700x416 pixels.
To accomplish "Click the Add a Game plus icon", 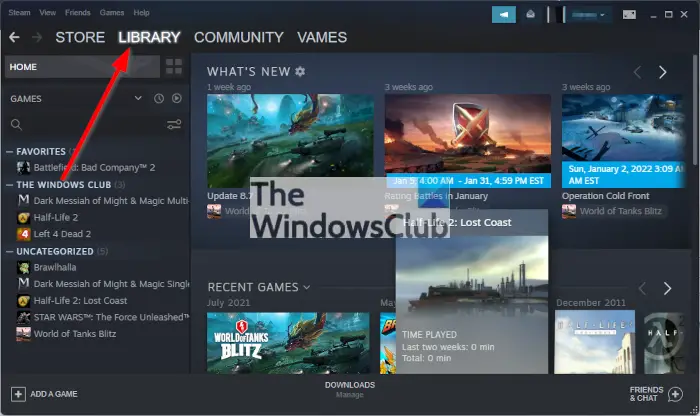I will pos(18,394).
